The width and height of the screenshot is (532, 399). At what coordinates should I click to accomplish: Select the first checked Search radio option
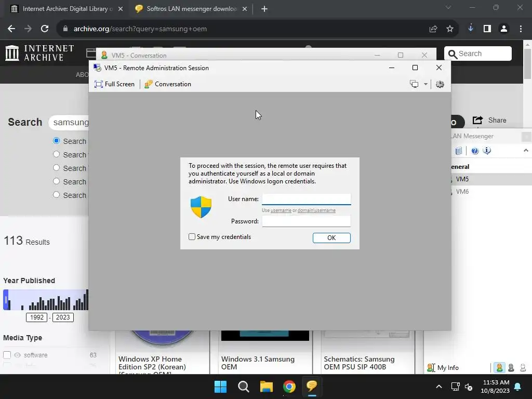(56, 140)
